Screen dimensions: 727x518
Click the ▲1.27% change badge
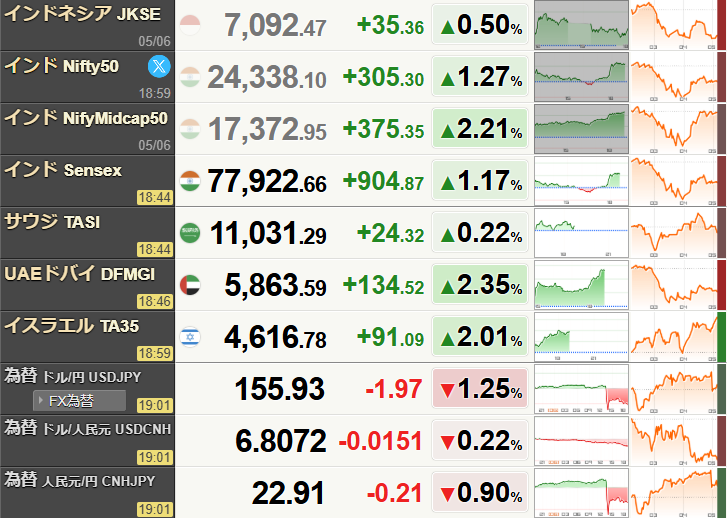point(480,77)
